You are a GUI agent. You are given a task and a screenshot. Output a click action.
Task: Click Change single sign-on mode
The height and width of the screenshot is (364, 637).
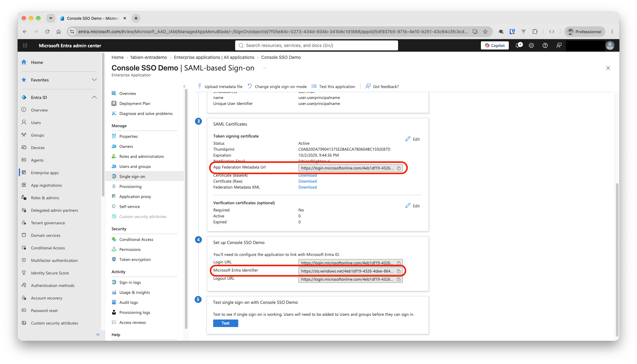[277, 86]
